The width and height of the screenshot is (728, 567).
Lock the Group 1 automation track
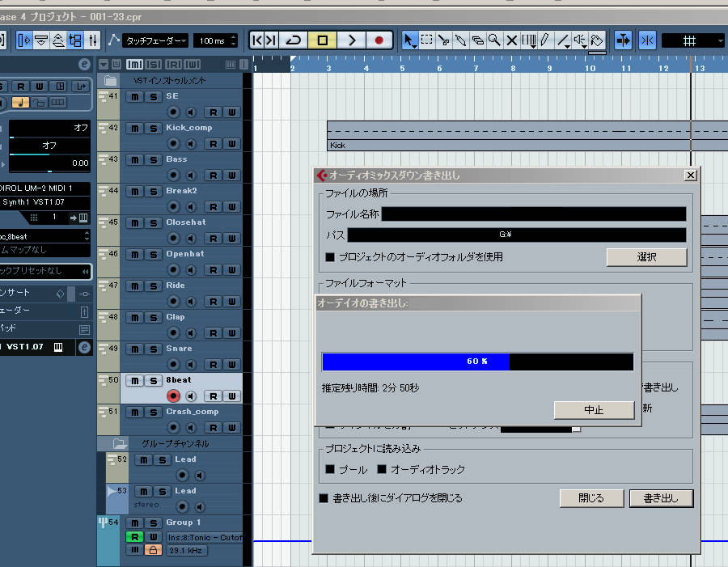[x=153, y=550]
